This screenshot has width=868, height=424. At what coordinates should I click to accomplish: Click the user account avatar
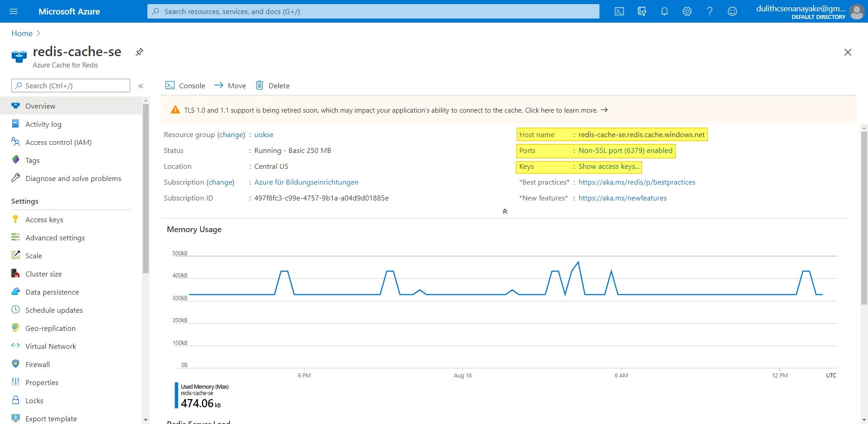[x=857, y=11]
